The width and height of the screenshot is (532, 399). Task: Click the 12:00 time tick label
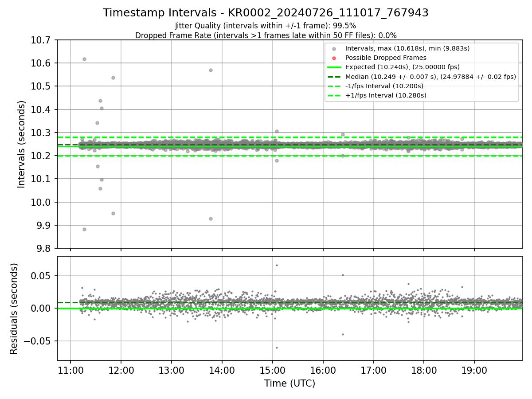point(121,370)
